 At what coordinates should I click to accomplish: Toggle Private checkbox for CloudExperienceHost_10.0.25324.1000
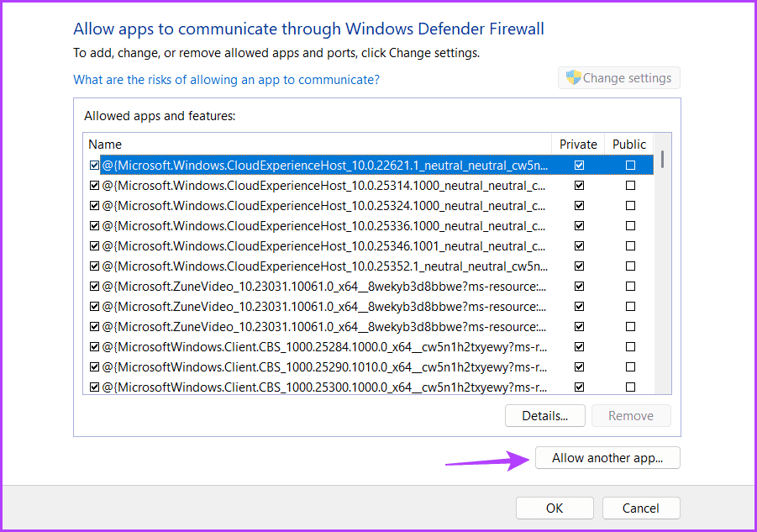(x=580, y=206)
